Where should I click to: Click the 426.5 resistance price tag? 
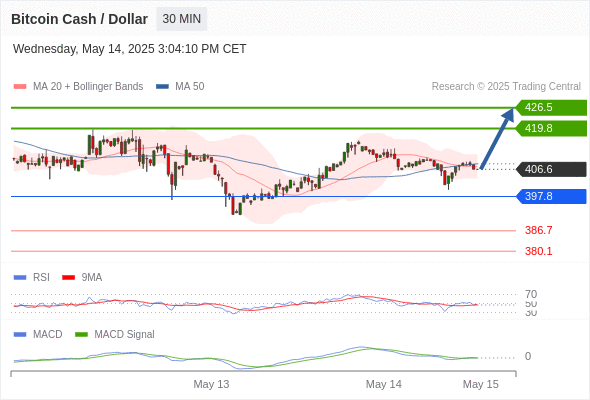[x=551, y=108]
